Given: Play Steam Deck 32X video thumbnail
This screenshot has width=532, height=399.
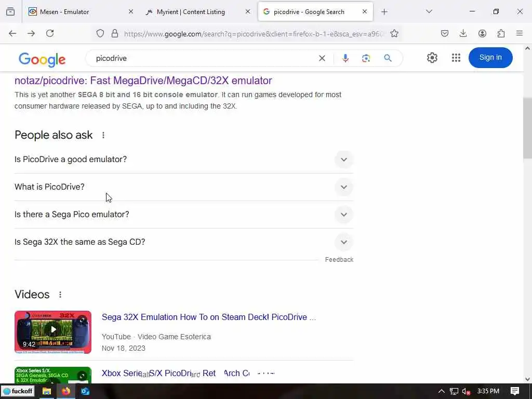Looking at the screenshot, I should click(x=53, y=332).
